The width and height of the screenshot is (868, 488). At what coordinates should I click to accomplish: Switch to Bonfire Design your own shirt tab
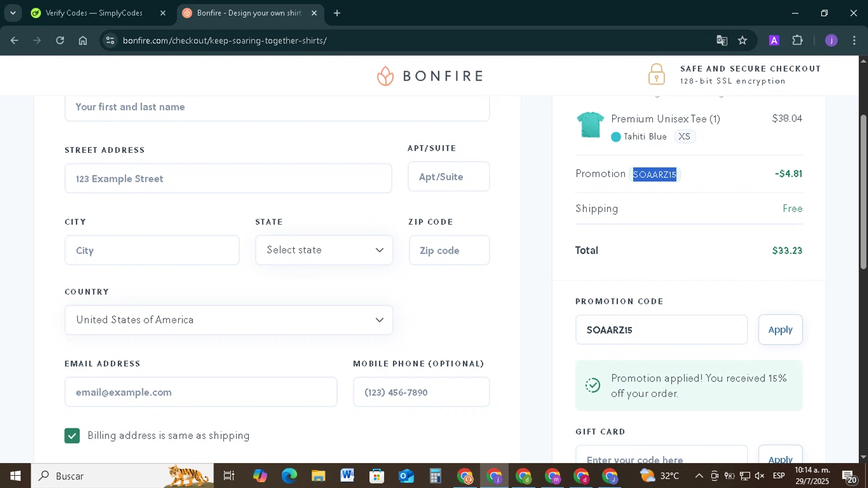(x=249, y=13)
